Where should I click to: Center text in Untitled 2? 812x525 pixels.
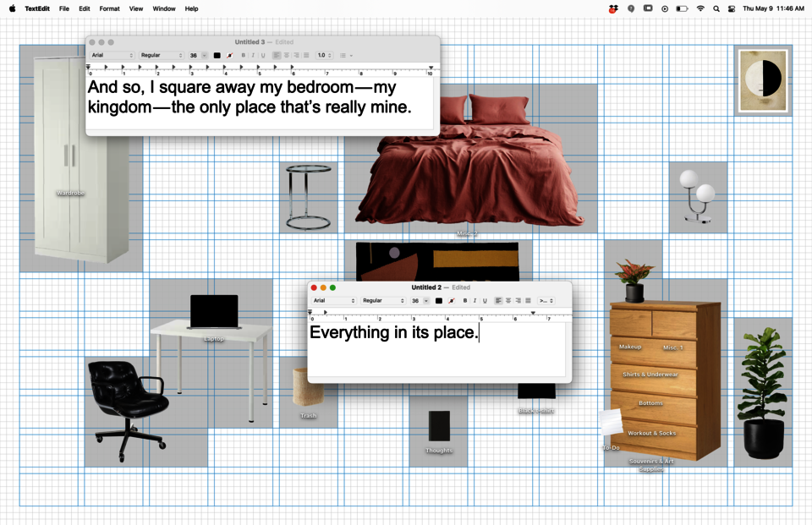click(x=508, y=300)
